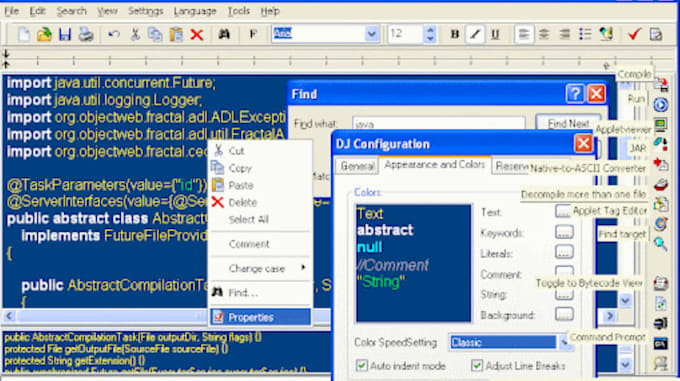Open Find using binoculars toolbar icon
The width and height of the screenshot is (680, 381).
tap(224, 34)
